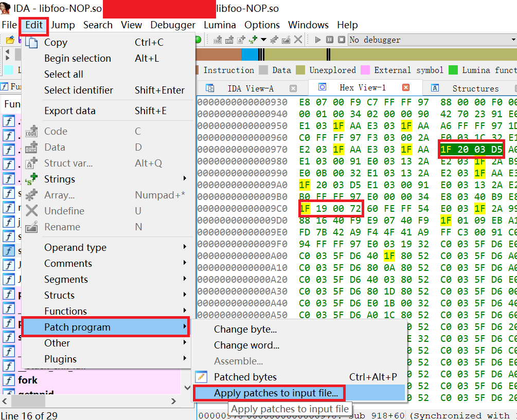Expand the Functions submenu arrow
Image resolution: width=517 pixels, height=420 pixels.
point(185,311)
